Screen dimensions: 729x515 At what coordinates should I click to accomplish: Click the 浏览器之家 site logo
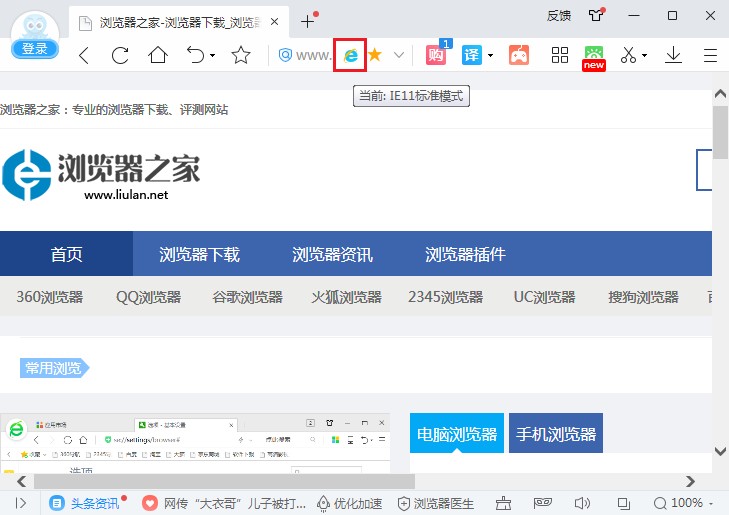[x=101, y=175]
